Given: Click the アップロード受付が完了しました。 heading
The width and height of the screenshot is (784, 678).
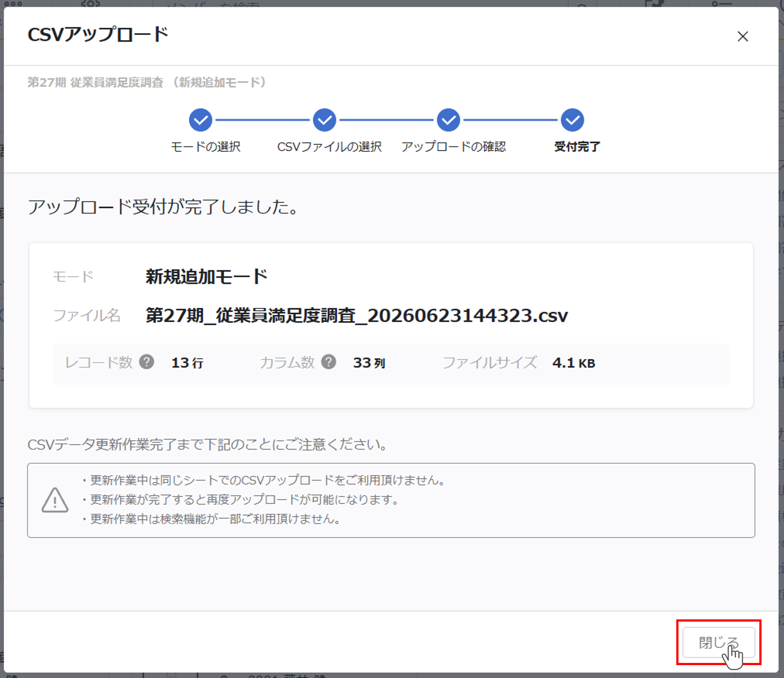Looking at the screenshot, I should pyautogui.click(x=164, y=207).
